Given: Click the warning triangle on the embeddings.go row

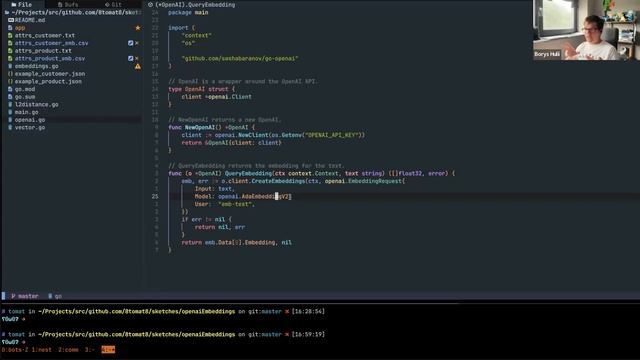Looking at the screenshot, I should coord(138,66).
